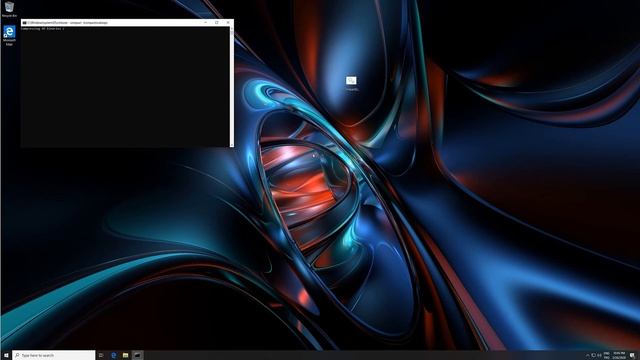
Task: Select the file icon in the desktop center
Action: click(351, 83)
